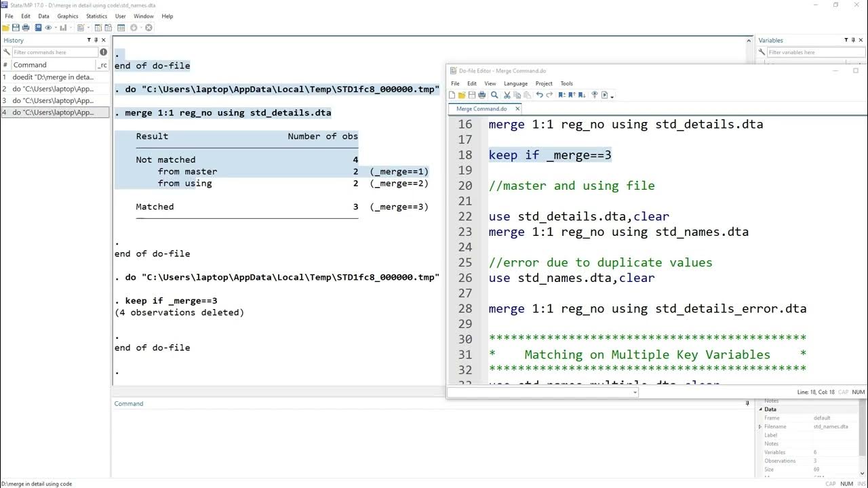Toggle History panel filter funnel icon
This screenshot has height=488, width=868.
click(x=89, y=40)
